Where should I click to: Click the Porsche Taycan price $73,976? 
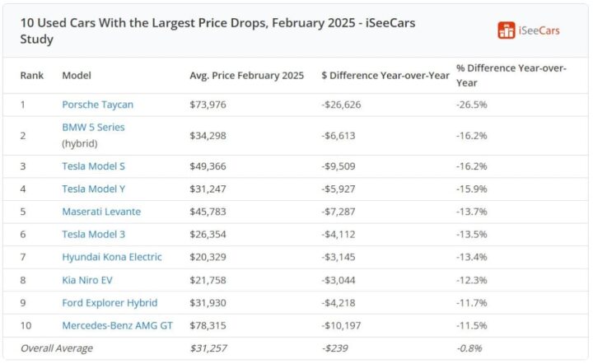(208, 105)
